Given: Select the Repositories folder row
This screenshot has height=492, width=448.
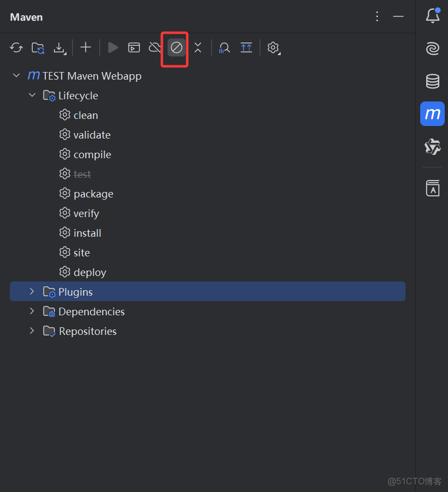Looking at the screenshot, I should (x=208, y=331).
